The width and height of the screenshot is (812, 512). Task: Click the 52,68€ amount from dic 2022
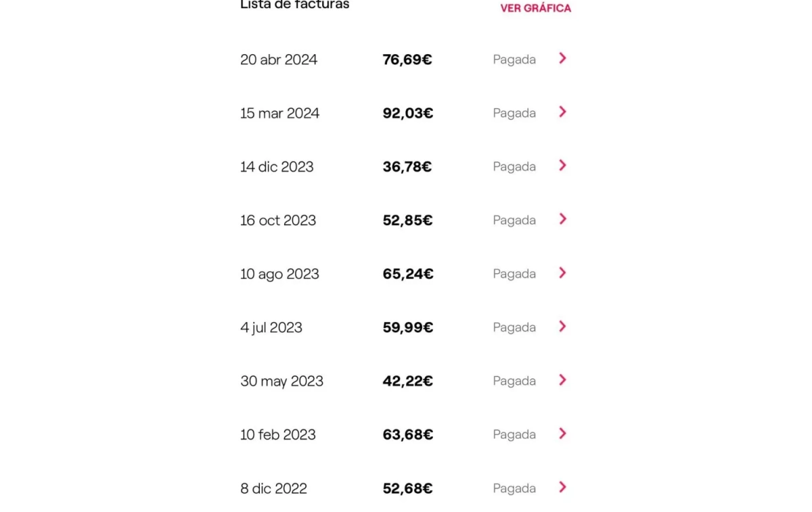pyautogui.click(x=407, y=488)
